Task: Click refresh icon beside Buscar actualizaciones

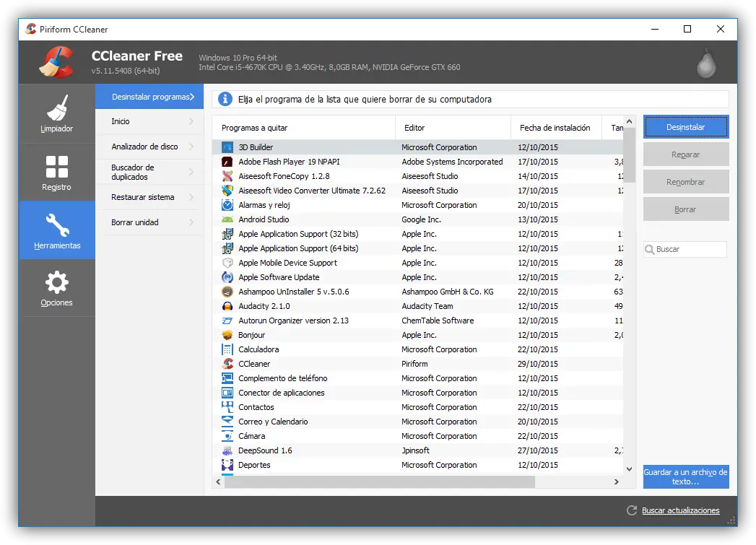Action: pos(632,510)
